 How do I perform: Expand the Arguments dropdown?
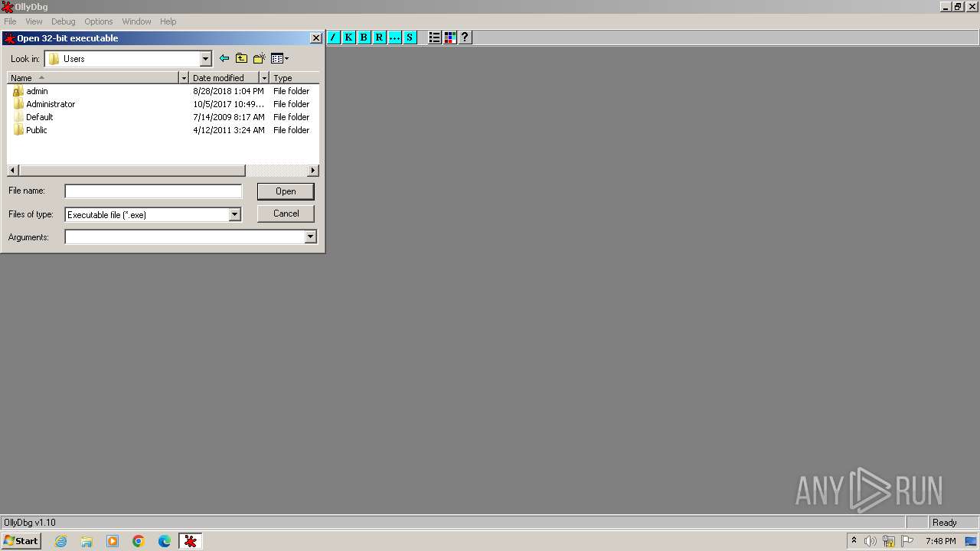point(310,237)
